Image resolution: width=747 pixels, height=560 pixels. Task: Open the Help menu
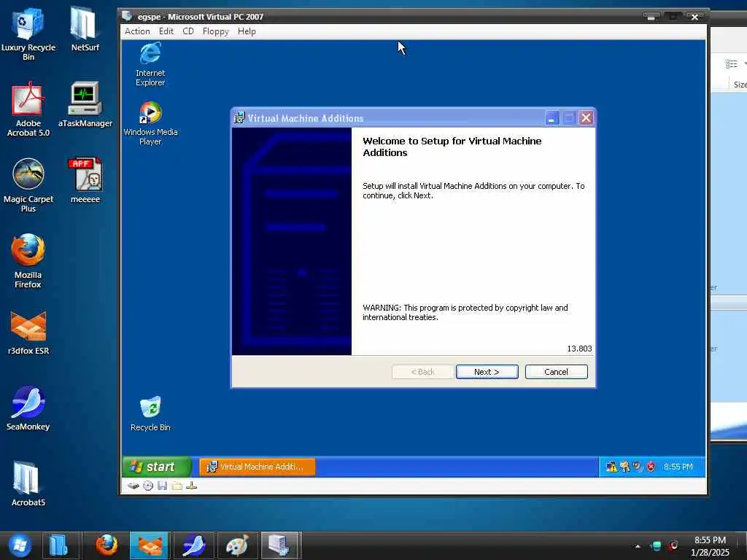247,31
